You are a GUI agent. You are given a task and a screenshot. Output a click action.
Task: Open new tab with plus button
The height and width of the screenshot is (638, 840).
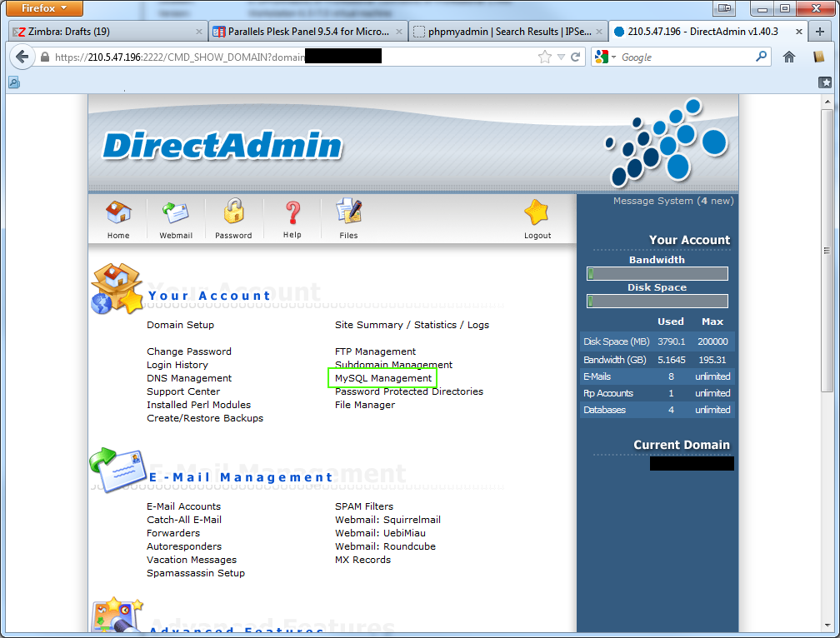(x=820, y=32)
